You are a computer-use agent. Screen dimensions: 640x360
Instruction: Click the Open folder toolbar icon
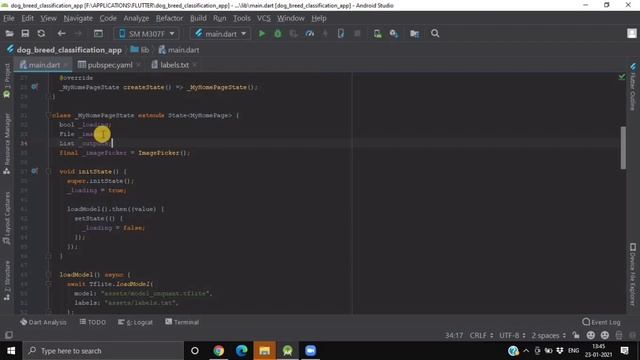pyautogui.click(x=9, y=33)
